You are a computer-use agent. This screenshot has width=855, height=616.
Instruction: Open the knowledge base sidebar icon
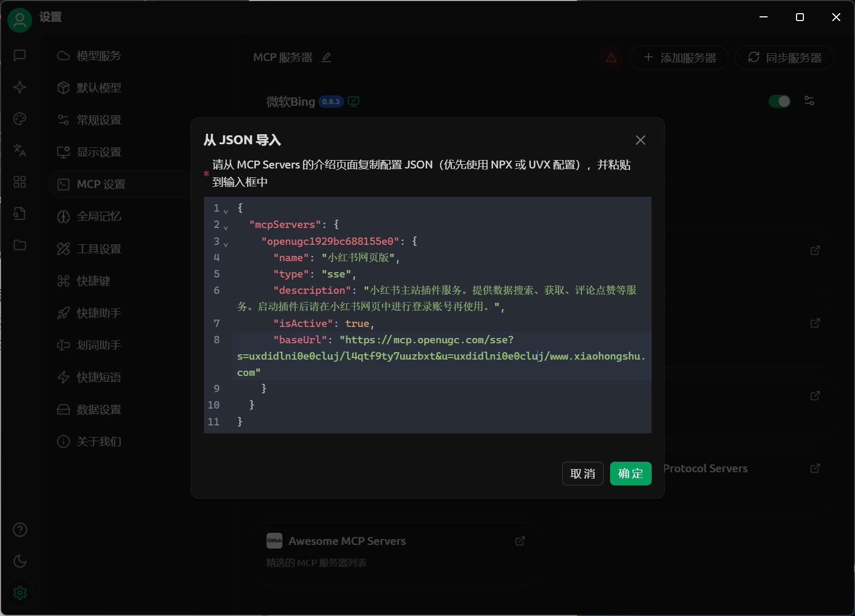(20, 214)
